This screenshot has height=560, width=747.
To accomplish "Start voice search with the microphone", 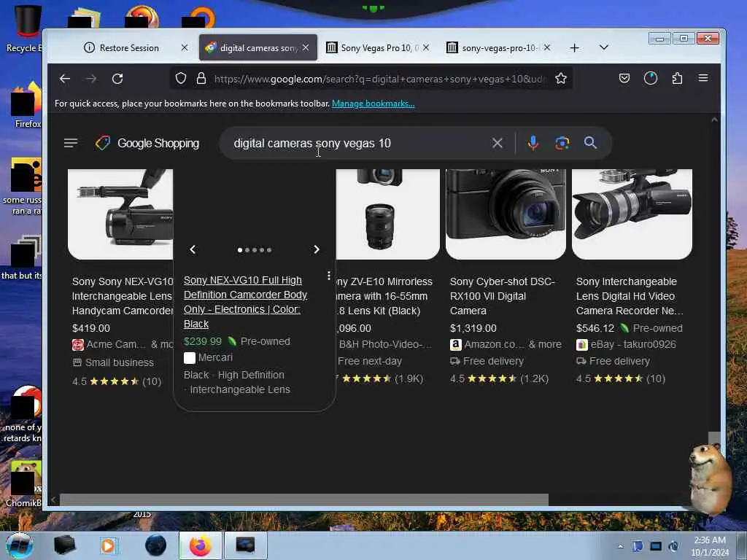I will 533,143.
